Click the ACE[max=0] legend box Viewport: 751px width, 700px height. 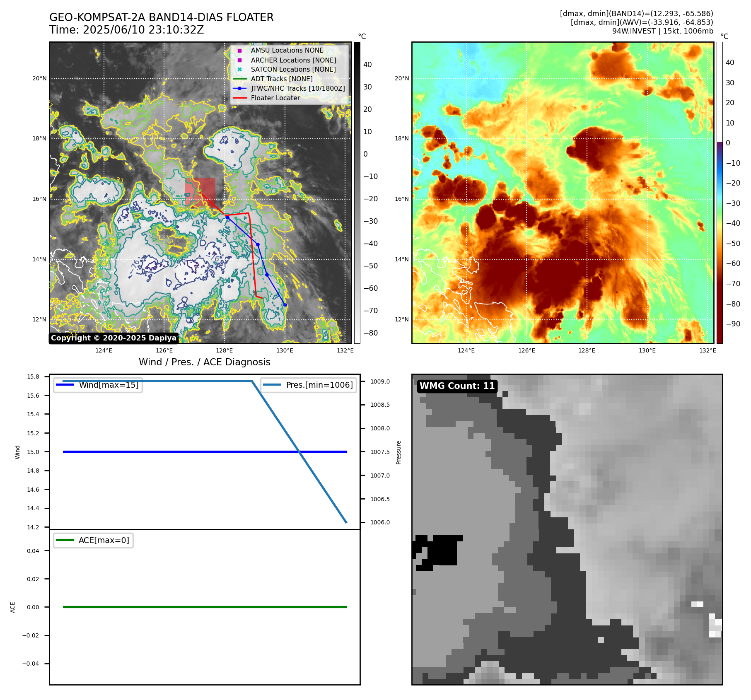(93, 540)
